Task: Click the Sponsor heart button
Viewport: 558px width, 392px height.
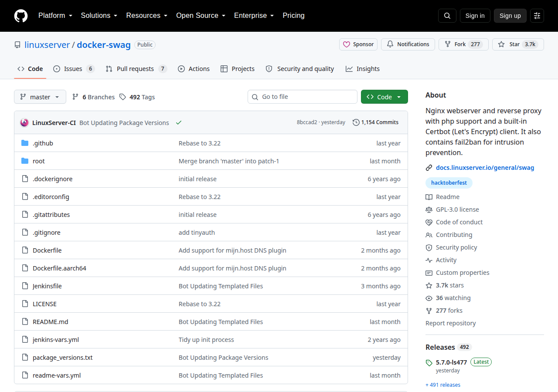Action: [358, 44]
